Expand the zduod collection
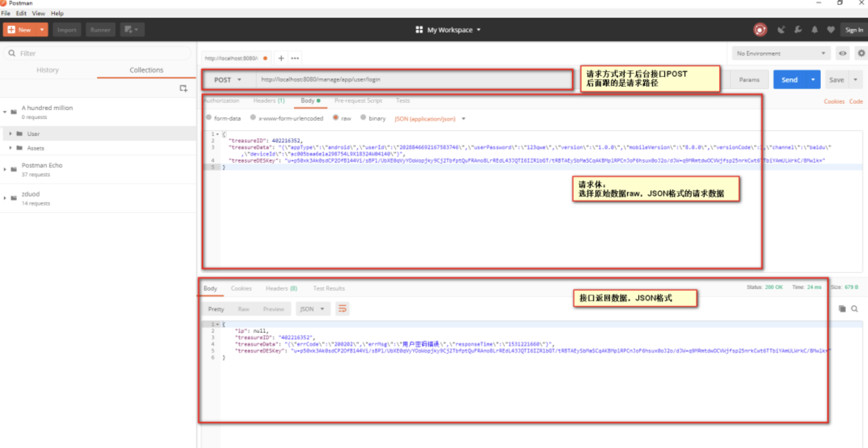 click(5, 198)
